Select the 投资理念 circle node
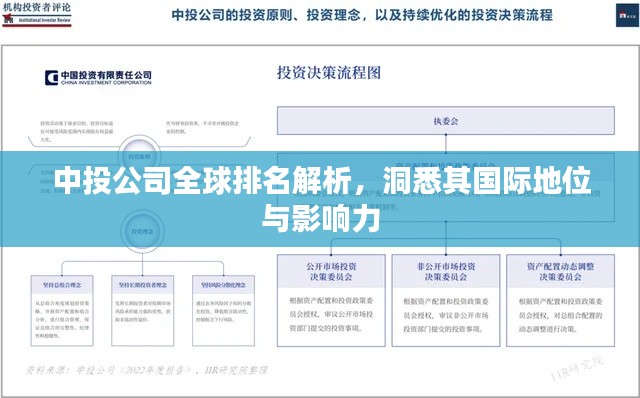Image resolution: width=640 pixels, height=398 pixels. tap(142, 231)
